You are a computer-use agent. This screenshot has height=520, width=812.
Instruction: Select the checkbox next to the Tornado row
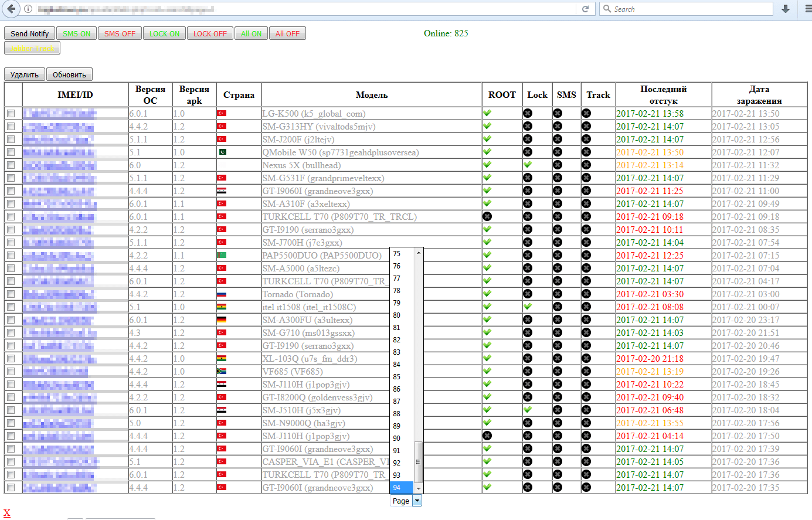pyautogui.click(x=11, y=294)
